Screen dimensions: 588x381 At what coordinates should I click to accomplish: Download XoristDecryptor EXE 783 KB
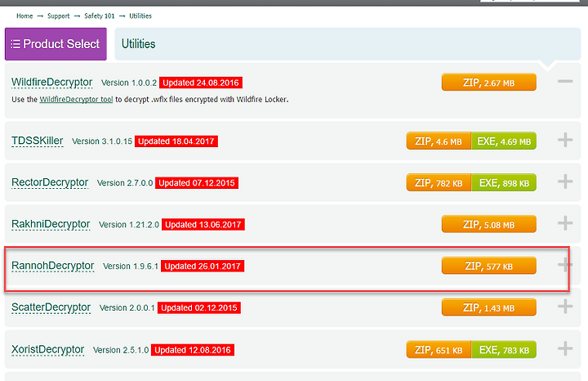point(504,350)
